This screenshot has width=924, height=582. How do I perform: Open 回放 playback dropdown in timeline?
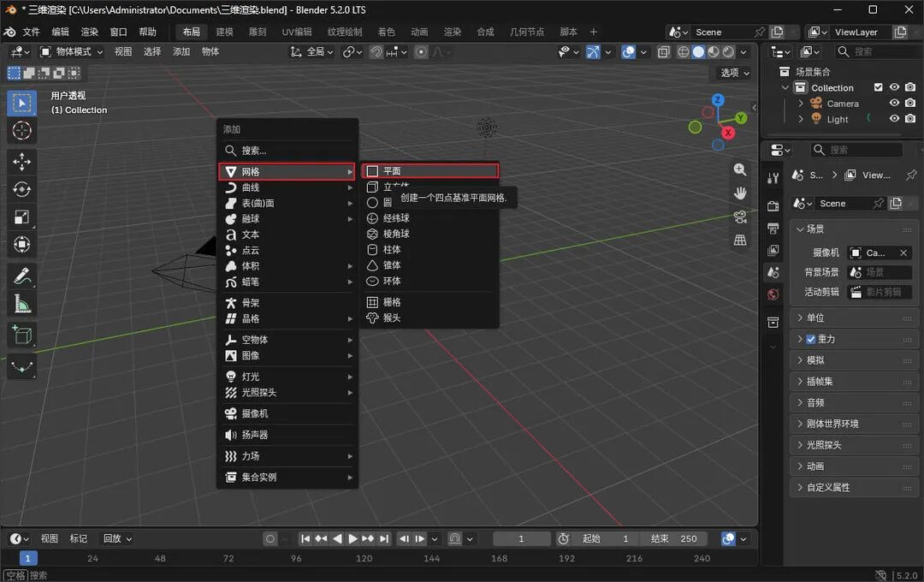pyautogui.click(x=117, y=538)
